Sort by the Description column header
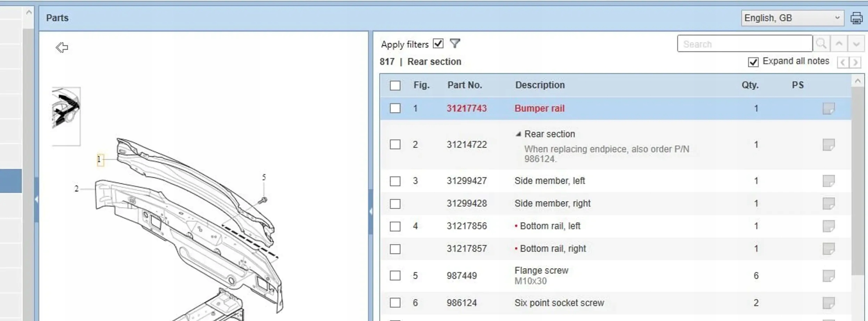This screenshot has height=321, width=868. [x=540, y=85]
